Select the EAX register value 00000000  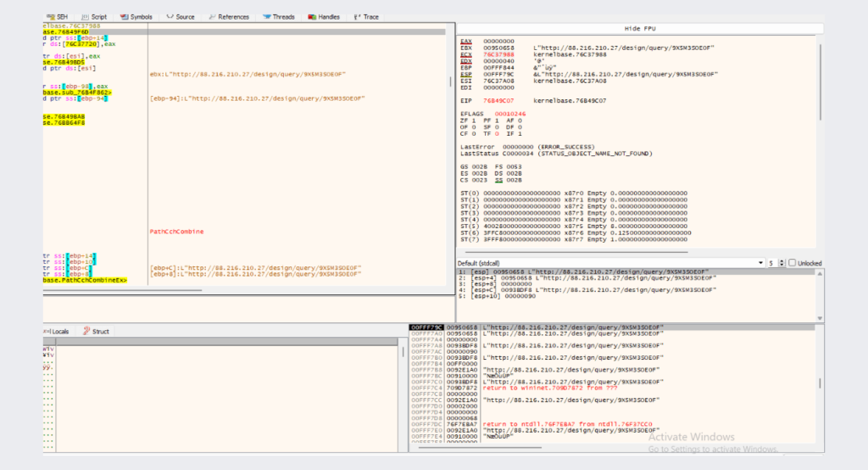[x=498, y=42]
